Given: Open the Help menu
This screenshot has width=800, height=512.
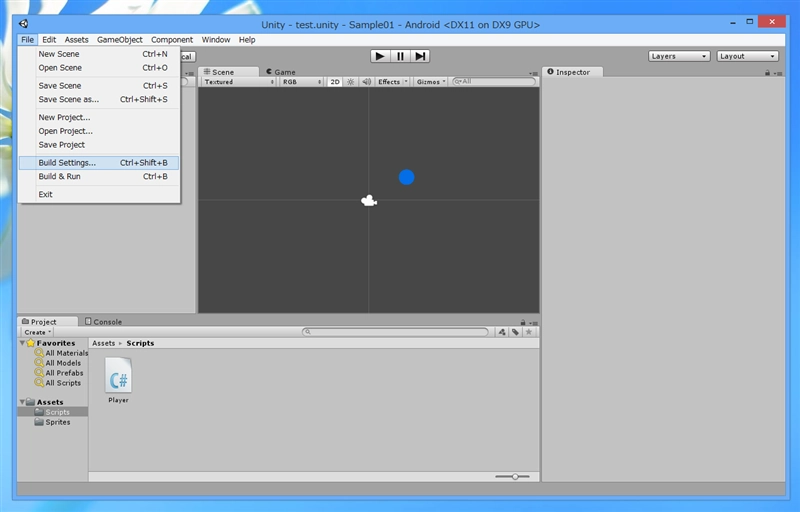Looking at the screenshot, I should pyautogui.click(x=247, y=40).
